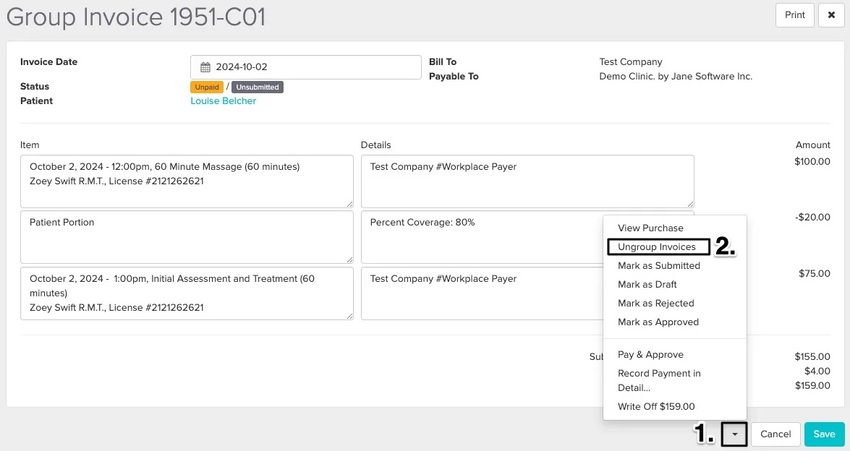Select Mark as Submitted
The height and width of the screenshot is (451, 850).
pos(659,266)
